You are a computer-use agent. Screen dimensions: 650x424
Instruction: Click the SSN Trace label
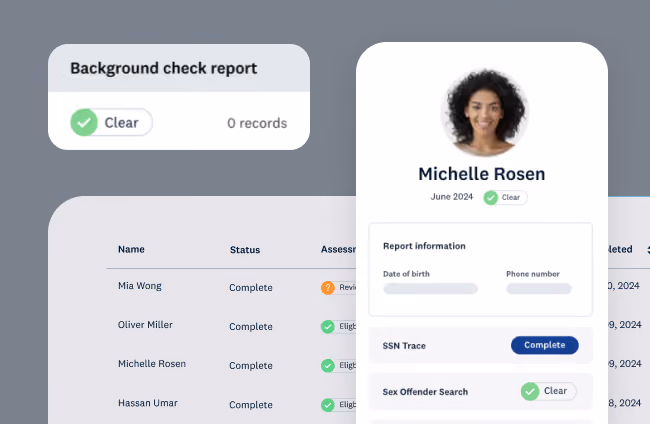(x=404, y=346)
